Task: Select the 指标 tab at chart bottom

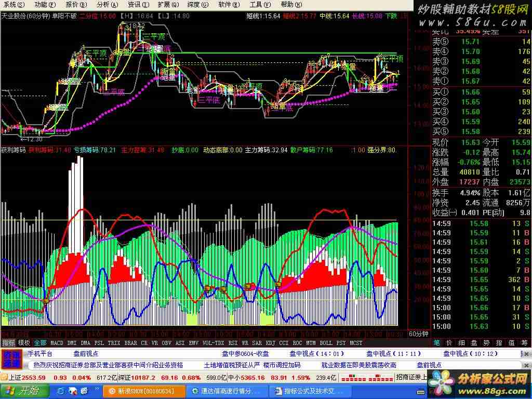Action: 8,343
